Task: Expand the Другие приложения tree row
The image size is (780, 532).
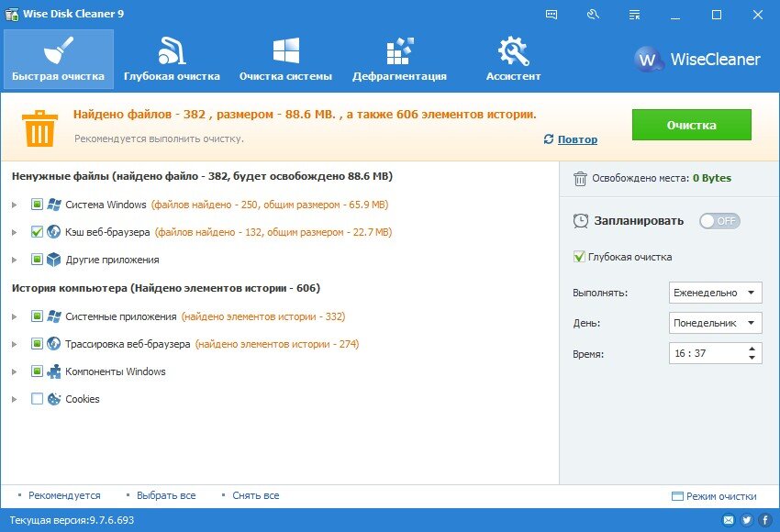Action: click(15, 260)
